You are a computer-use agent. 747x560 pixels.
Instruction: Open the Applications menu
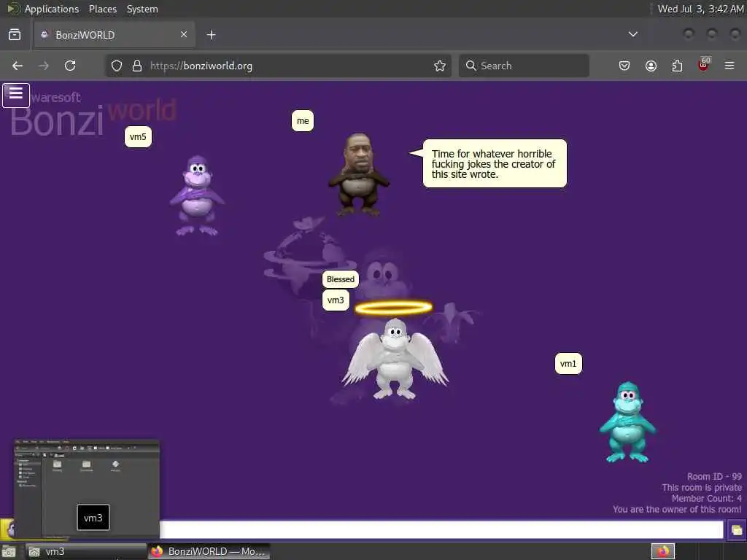point(52,9)
